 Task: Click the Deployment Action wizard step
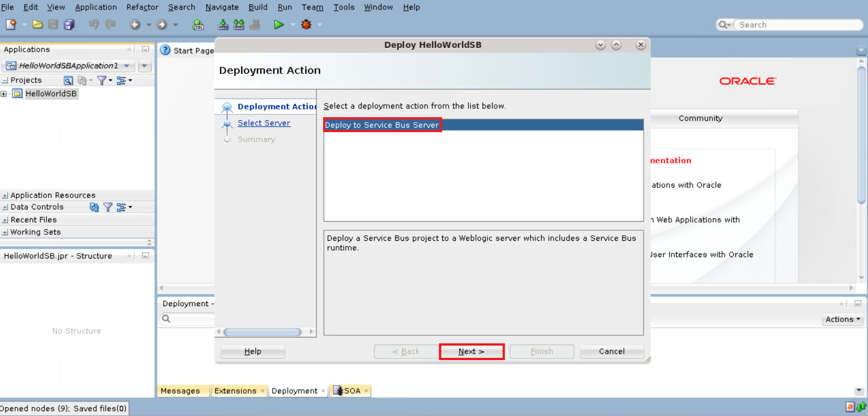pos(277,107)
